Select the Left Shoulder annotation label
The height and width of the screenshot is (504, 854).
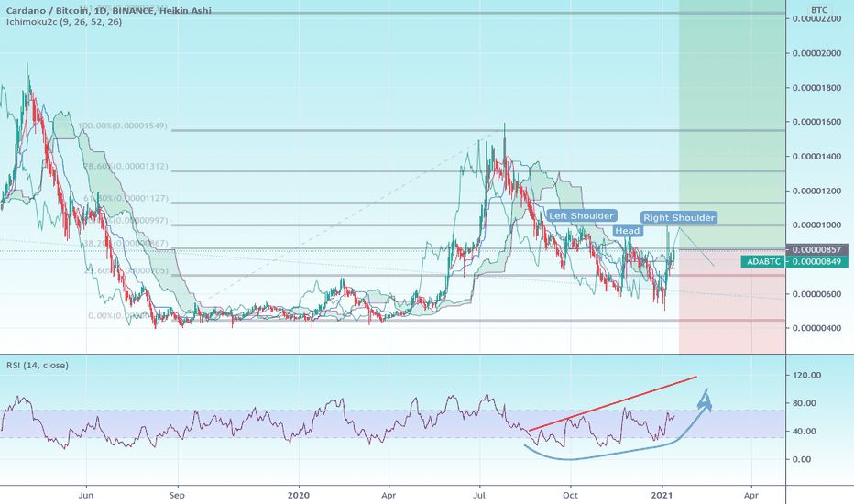[581, 215]
